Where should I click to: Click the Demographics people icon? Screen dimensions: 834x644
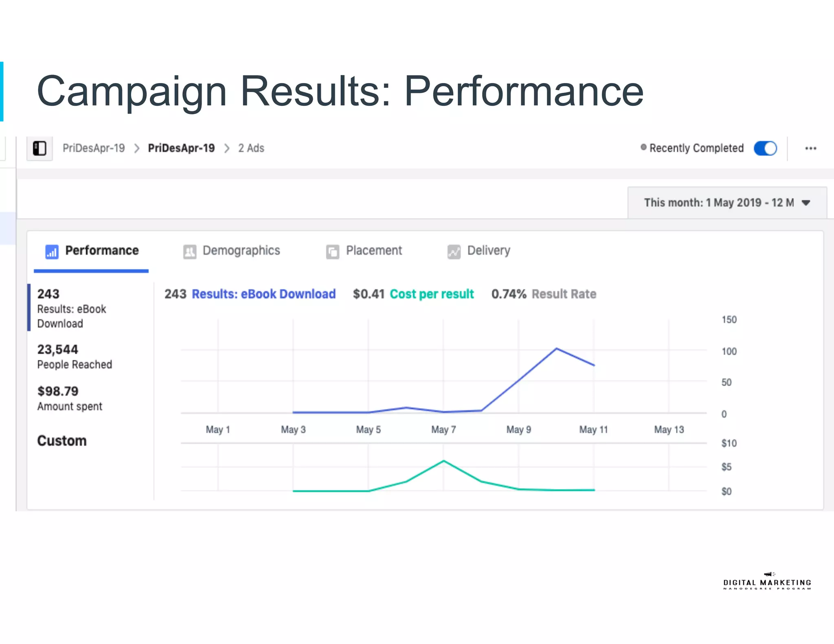[190, 252]
